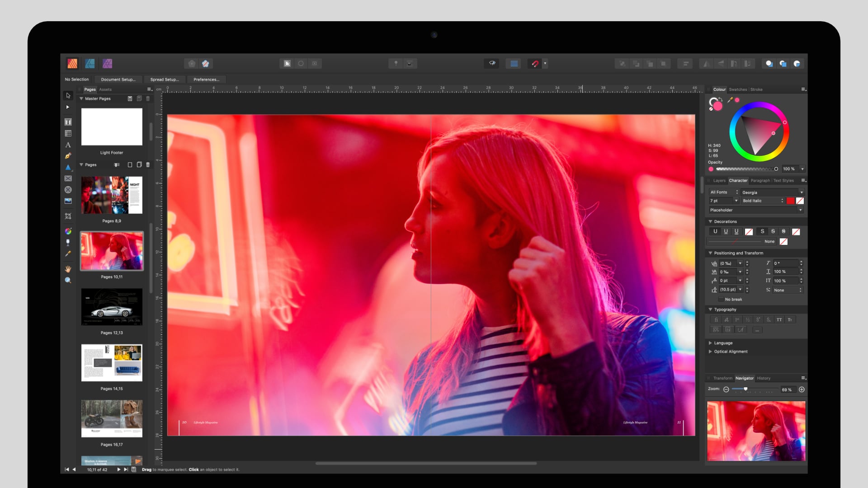Click the red text colour swatch

pyautogui.click(x=791, y=201)
